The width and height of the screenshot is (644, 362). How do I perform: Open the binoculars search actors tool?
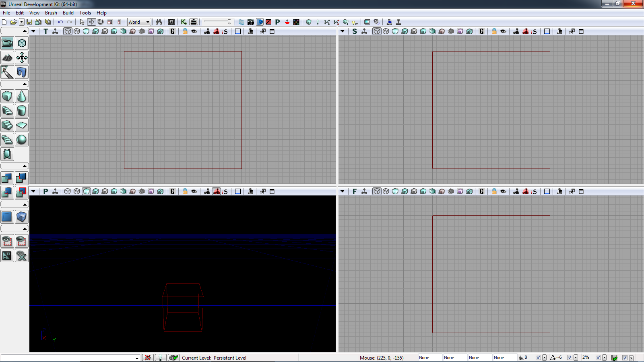(159, 22)
